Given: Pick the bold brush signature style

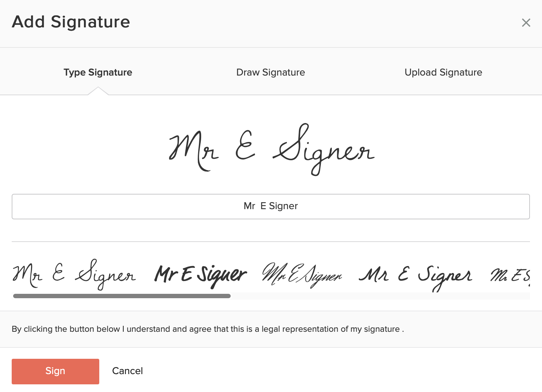Looking at the screenshot, I should (x=200, y=274).
